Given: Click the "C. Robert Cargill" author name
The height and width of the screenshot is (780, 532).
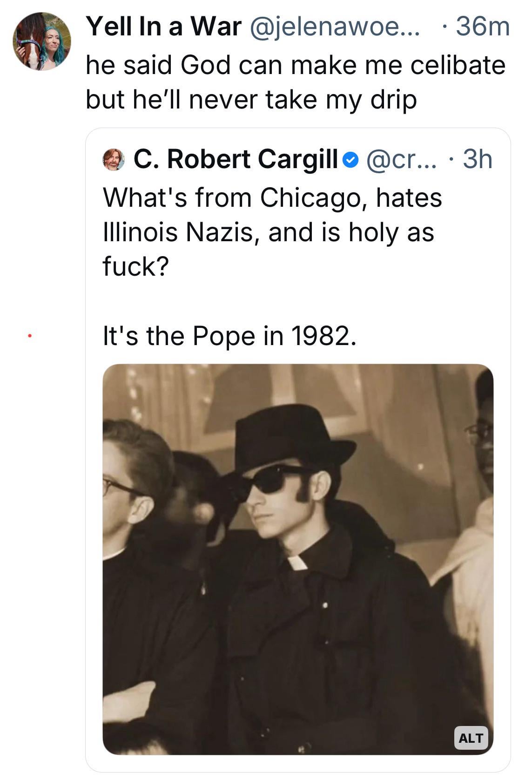Looking at the screenshot, I should (x=236, y=159).
